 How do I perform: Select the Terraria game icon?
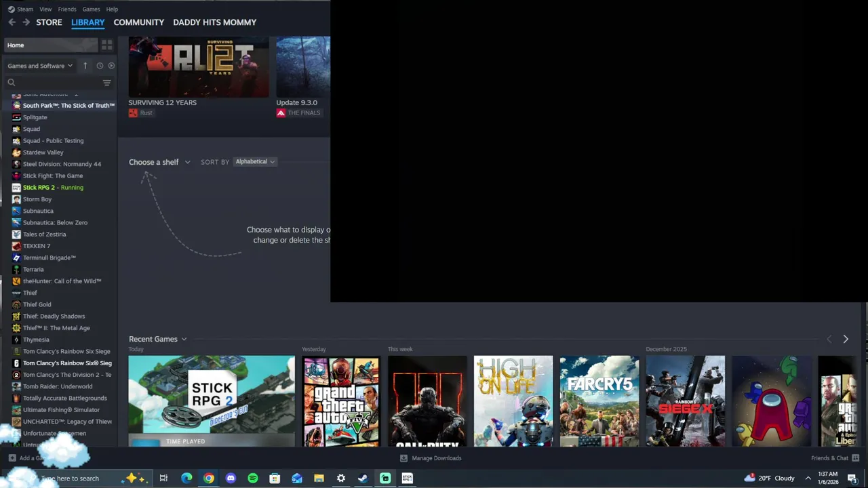(16, 269)
